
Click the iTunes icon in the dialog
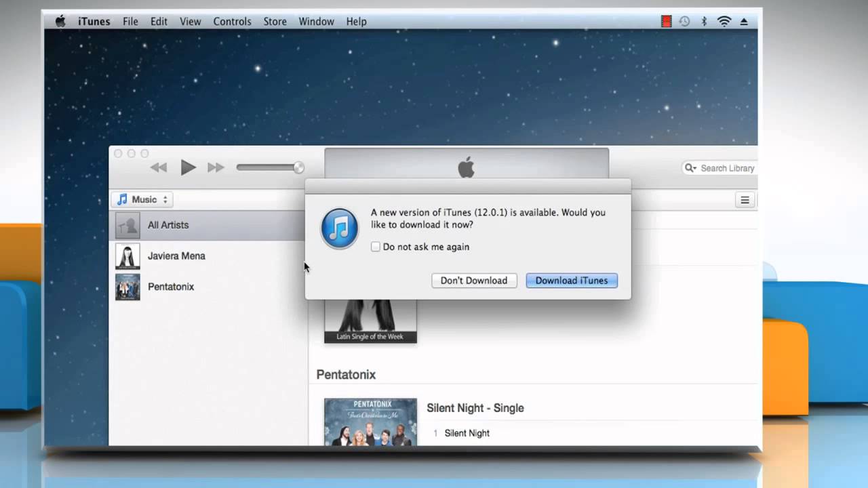click(339, 228)
